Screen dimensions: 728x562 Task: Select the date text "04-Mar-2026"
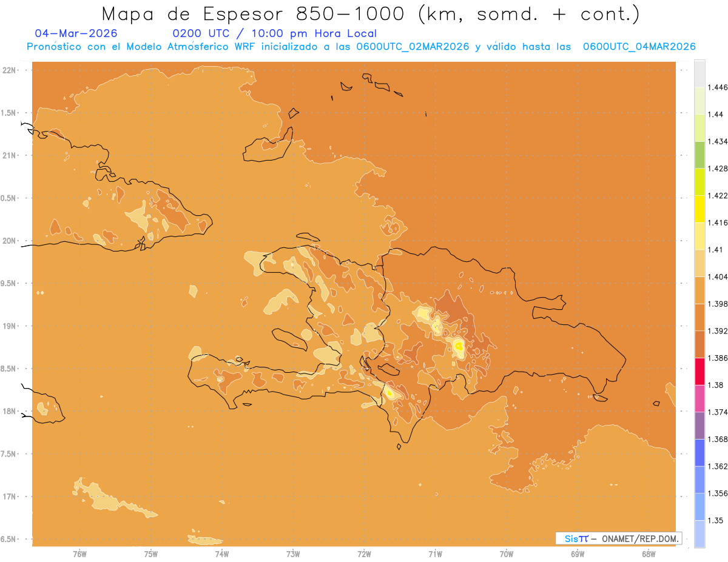pos(76,33)
